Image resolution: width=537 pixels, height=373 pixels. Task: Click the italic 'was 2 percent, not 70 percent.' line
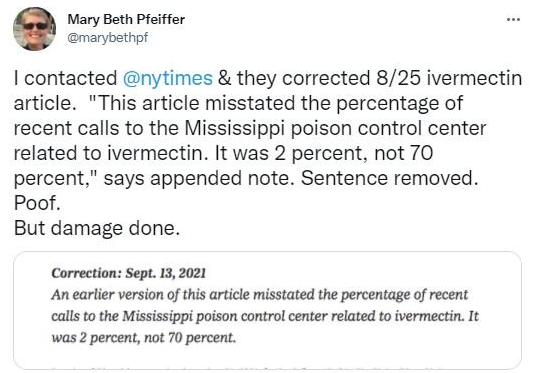(x=144, y=338)
